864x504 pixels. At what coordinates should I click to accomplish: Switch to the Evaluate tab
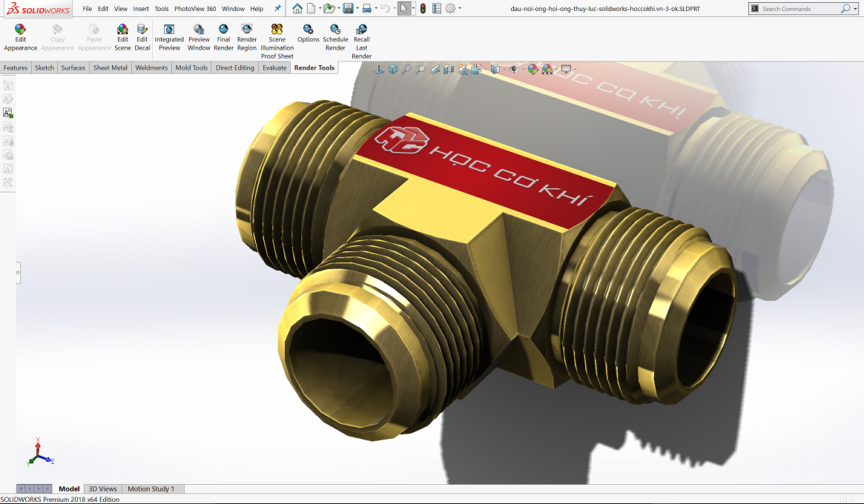(274, 67)
